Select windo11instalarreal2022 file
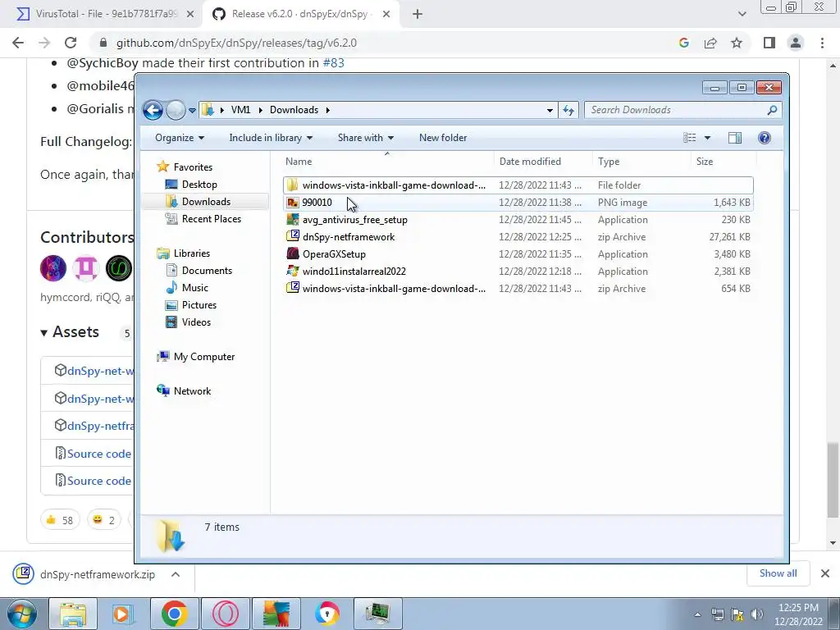 [x=518, y=271]
